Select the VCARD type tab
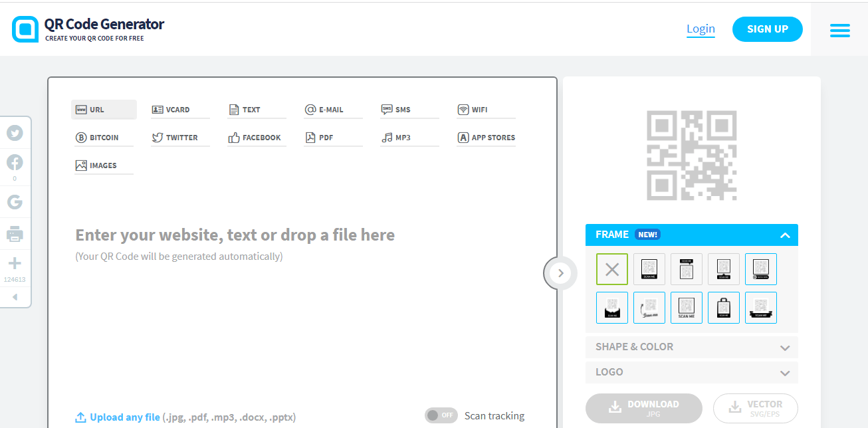868x428 pixels. point(180,110)
